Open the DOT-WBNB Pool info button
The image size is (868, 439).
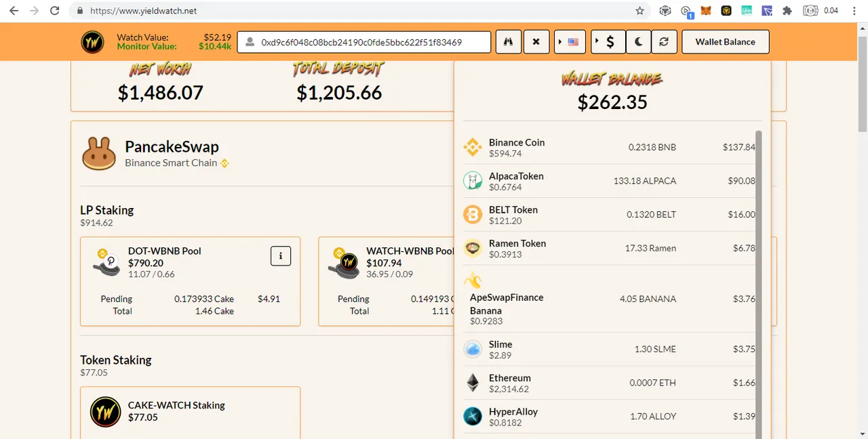(281, 255)
